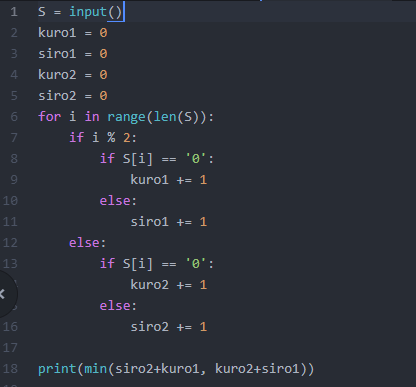Click line number 17 in gutter
Viewport: 416px width, 387px height.
[x=10, y=348]
